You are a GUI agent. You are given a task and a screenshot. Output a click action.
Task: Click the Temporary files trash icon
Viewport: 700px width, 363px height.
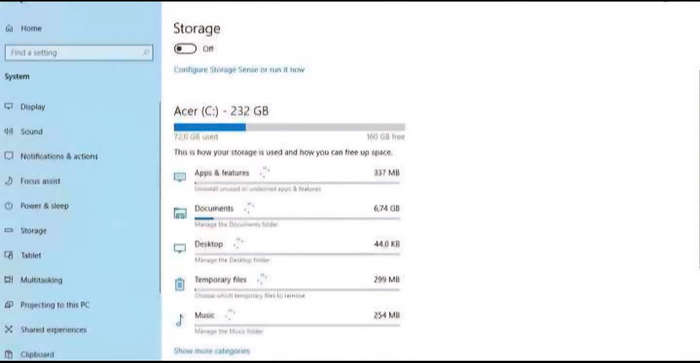[180, 284]
